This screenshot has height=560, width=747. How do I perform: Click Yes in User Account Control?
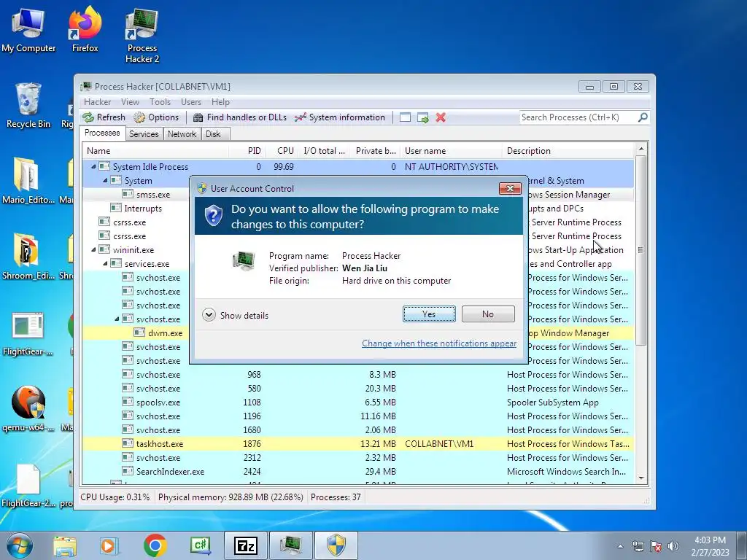(x=429, y=314)
